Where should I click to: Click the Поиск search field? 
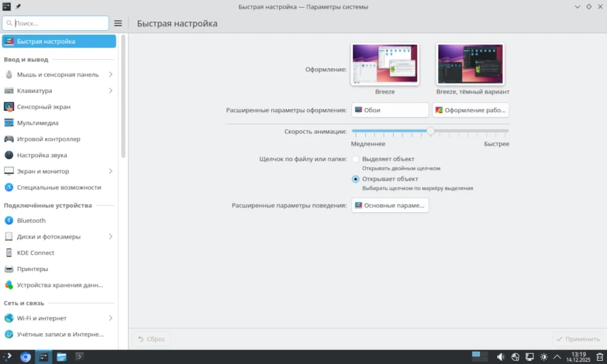[x=55, y=23]
